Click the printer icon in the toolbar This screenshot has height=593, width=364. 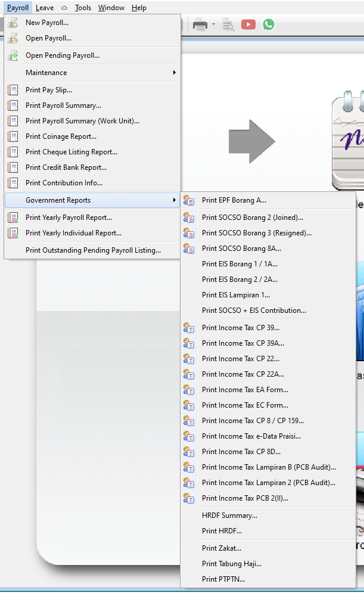coord(200,25)
